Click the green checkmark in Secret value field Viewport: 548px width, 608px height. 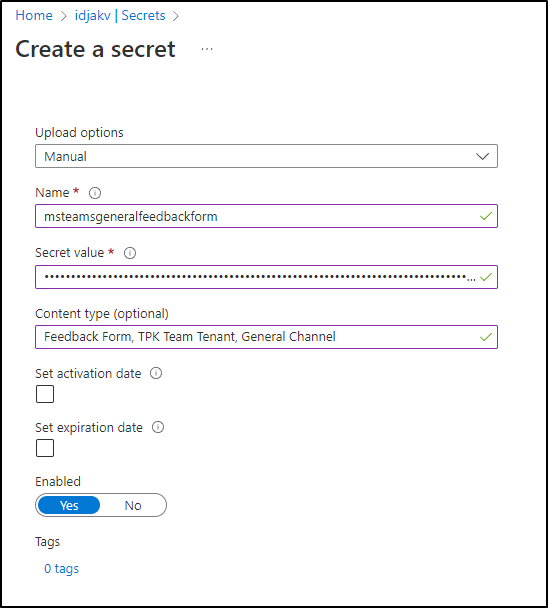[486, 277]
